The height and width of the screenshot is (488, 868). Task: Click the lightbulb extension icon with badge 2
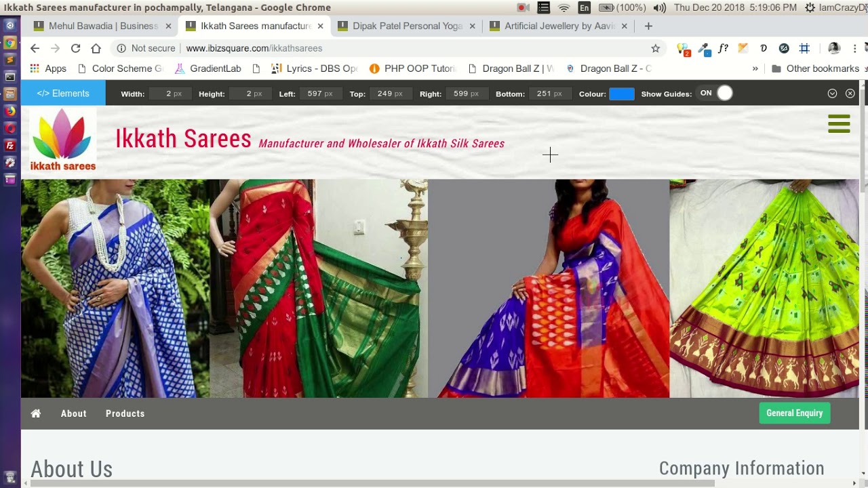pyautogui.click(x=684, y=49)
